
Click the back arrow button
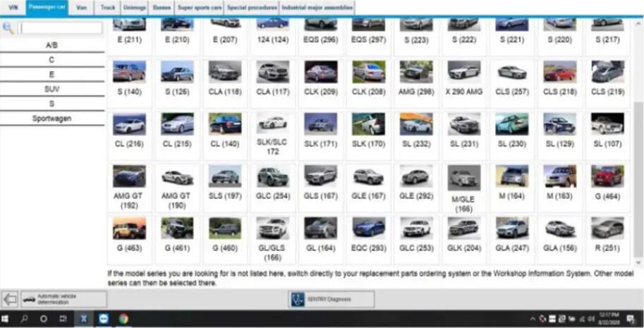pyautogui.click(x=9, y=299)
